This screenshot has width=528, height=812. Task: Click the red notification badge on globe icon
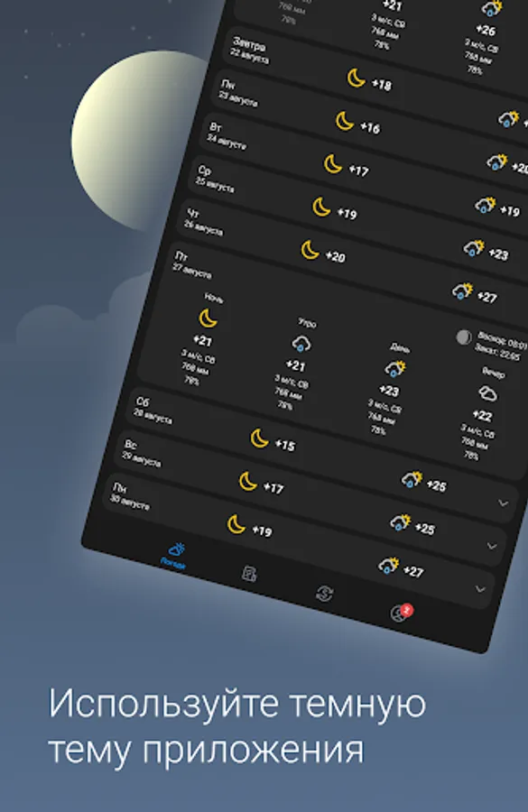(407, 610)
